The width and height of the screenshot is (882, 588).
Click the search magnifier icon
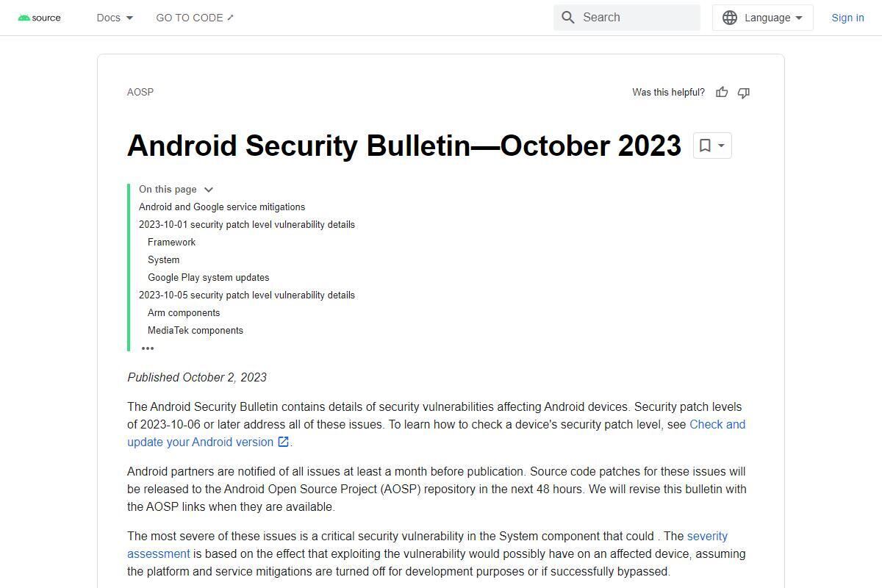[568, 17]
